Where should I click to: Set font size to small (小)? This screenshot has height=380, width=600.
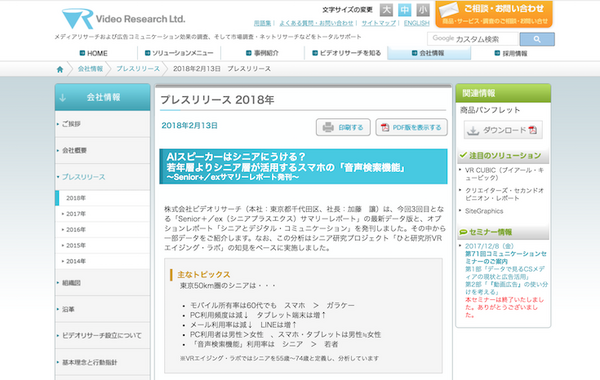coord(423,10)
